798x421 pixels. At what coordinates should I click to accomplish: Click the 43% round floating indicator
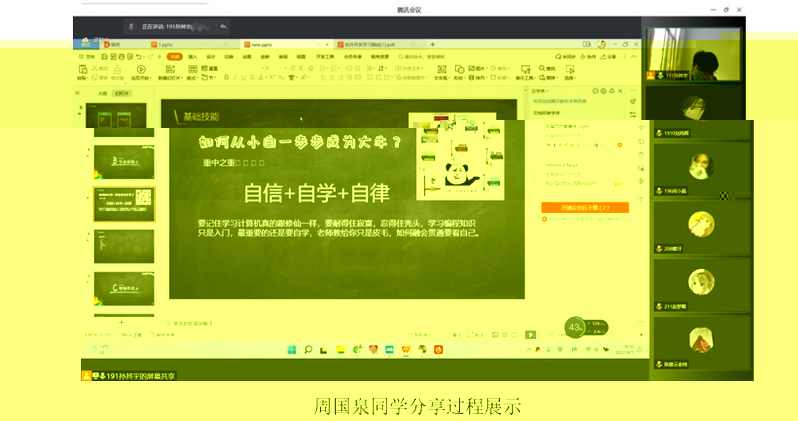[575, 327]
